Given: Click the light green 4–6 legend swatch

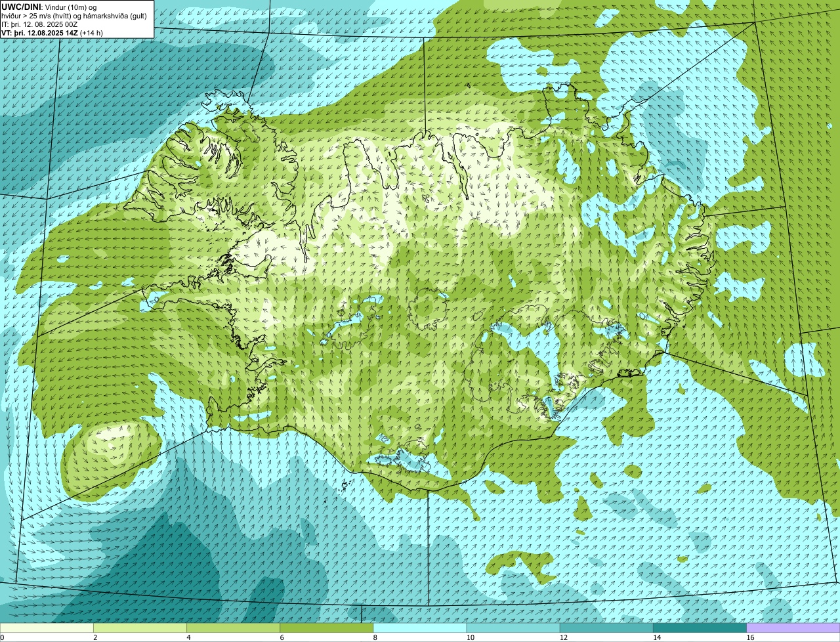Looking at the screenshot, I should (x=233, y=628).
